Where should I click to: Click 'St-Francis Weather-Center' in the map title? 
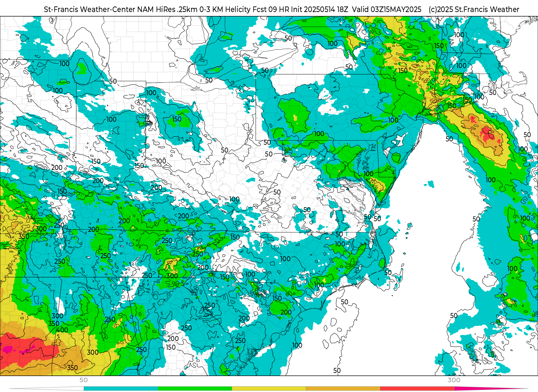coord(90,10)
